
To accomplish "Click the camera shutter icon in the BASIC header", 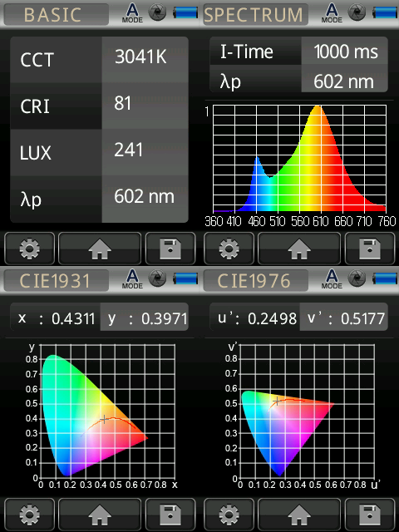I will point(158,12).
